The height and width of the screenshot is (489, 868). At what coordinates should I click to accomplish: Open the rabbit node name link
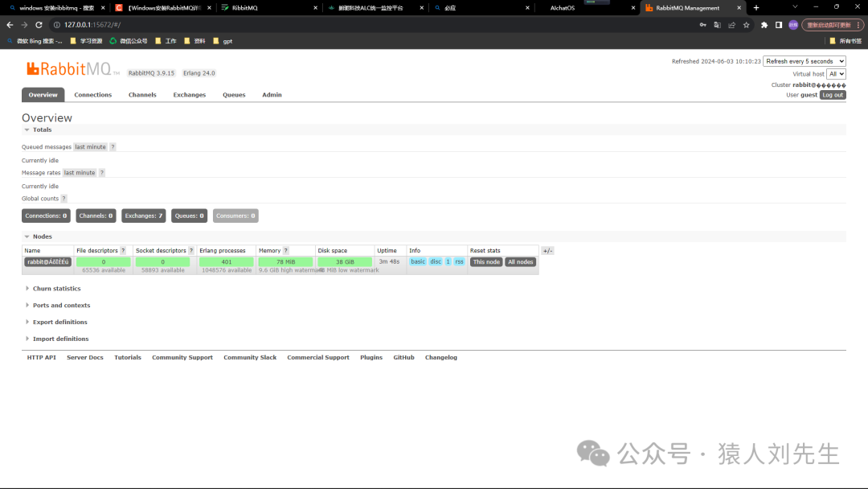[x=48, y=262]
